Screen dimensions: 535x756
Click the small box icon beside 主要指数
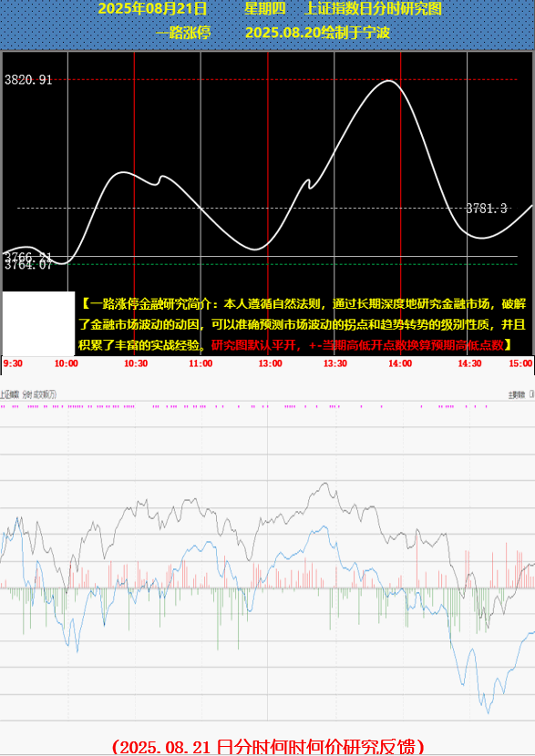[x=531, y=394]
